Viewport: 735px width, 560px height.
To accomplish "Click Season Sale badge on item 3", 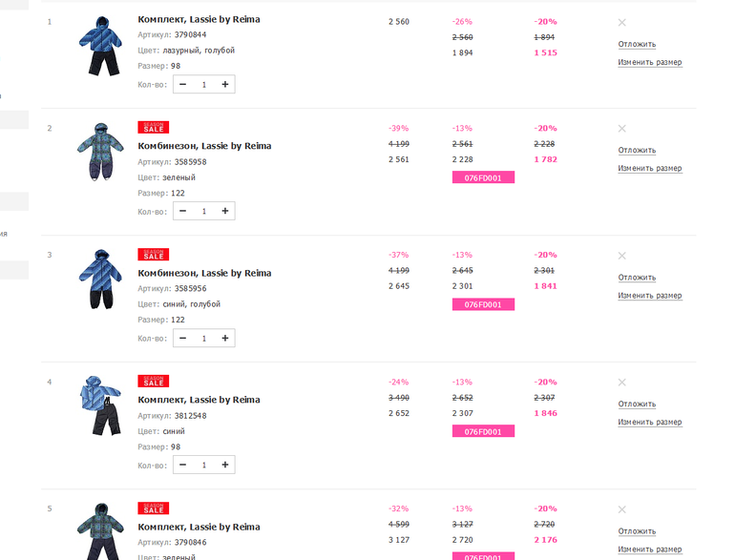I will [153, 255].
